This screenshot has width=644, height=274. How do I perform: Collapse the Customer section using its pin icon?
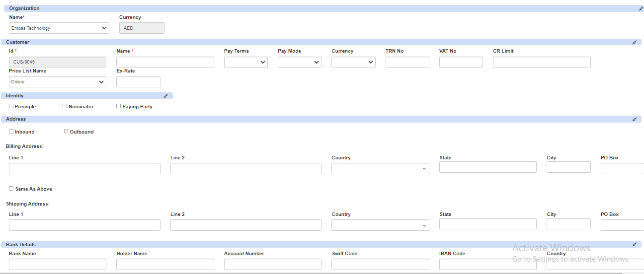pos(635,43)
